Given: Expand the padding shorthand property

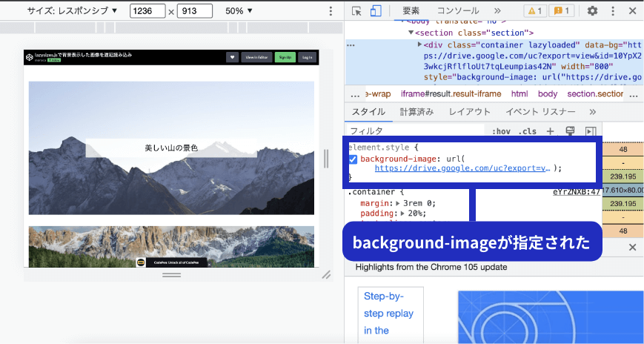Looking at the screenshot, I should [x=403, y=214].
